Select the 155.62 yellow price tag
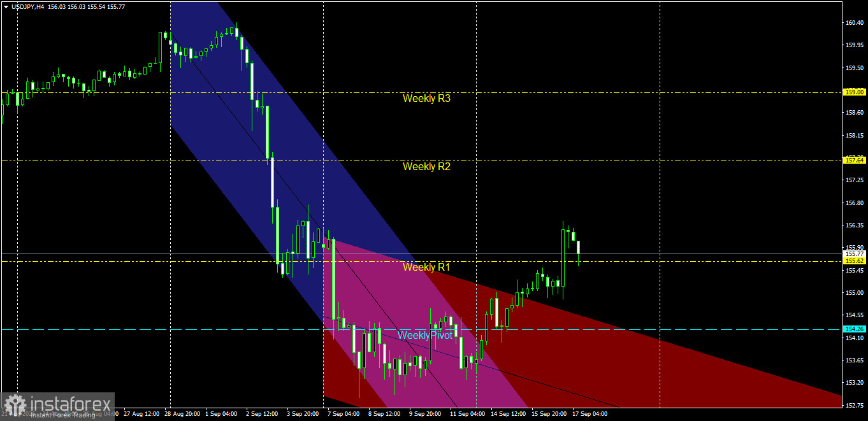Image resolution: width=868 pixels, height=421 pixels. coord(854,261)
